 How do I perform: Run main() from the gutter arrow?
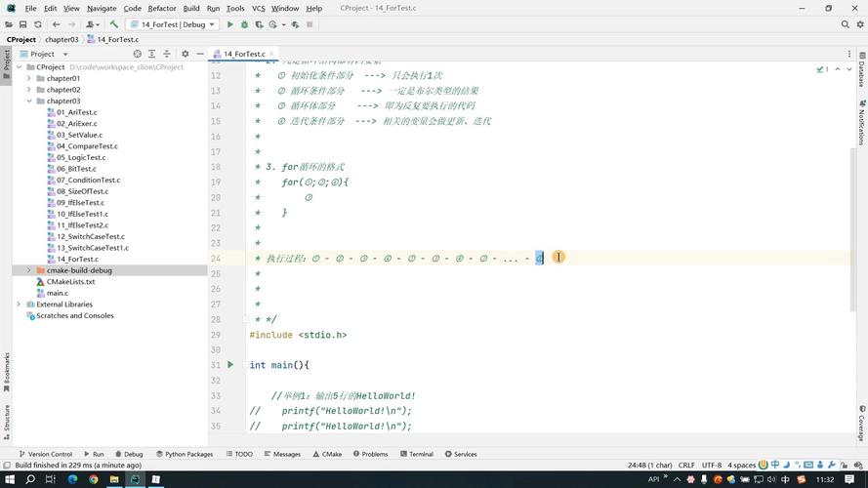tap(231, 365)
